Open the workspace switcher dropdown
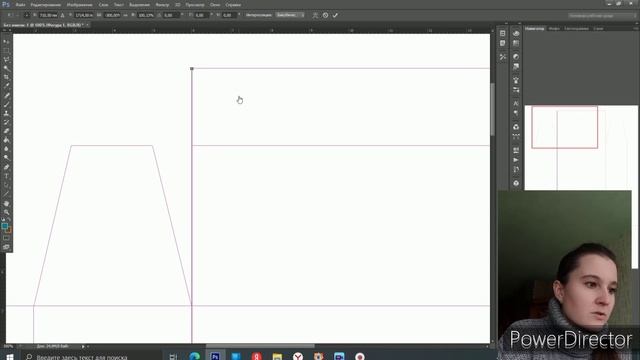This screenshot has width=640, height=360. click(602, 16)
